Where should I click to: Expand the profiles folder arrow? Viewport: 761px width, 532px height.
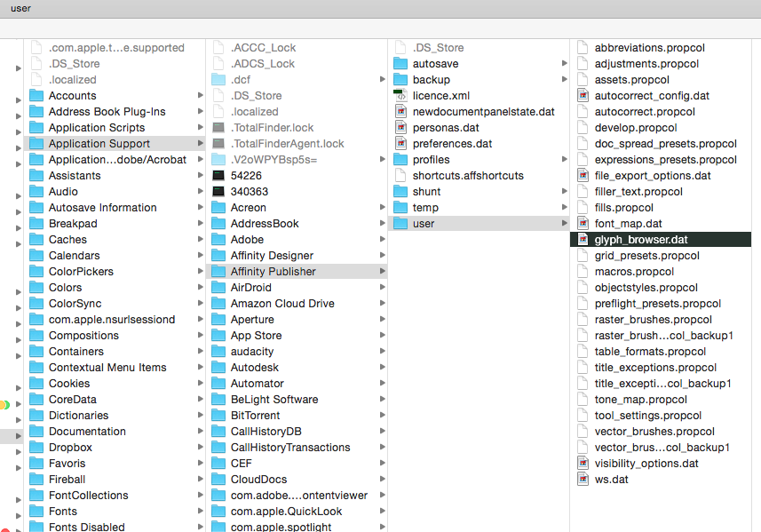click(x=565, y=159)
